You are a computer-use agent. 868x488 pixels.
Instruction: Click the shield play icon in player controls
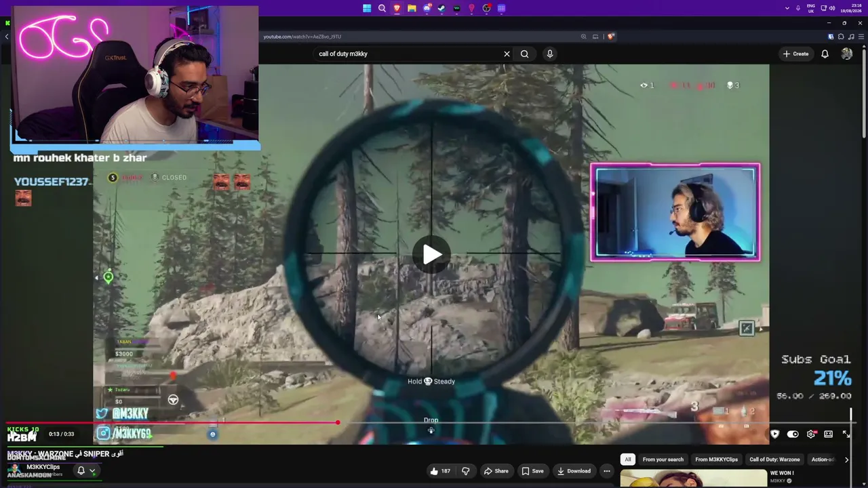point(775,434)
